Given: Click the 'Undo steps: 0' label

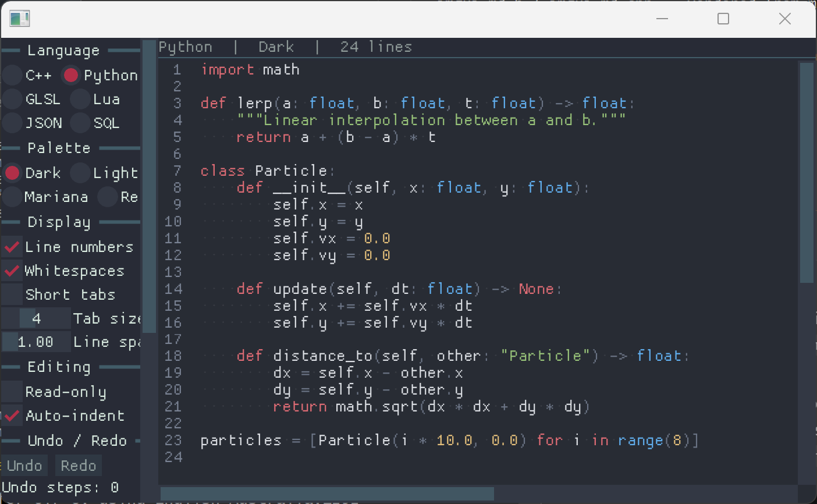Looking at the screenshot, I should (61, 488).
